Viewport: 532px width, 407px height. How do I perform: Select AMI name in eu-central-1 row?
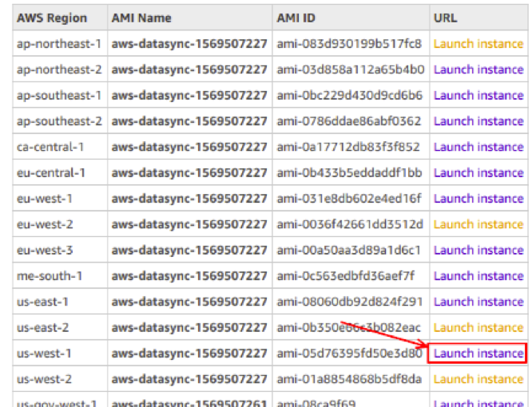(x=189, y=173)
